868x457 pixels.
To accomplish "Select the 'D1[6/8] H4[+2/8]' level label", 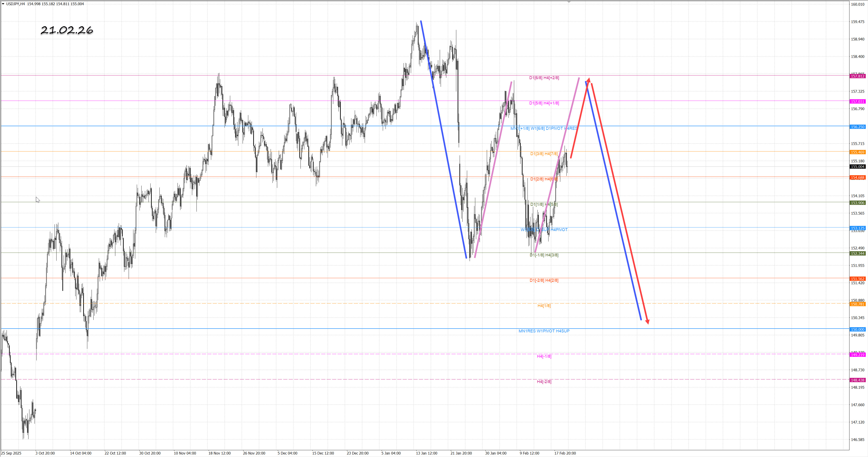I will tap(544, 78).
